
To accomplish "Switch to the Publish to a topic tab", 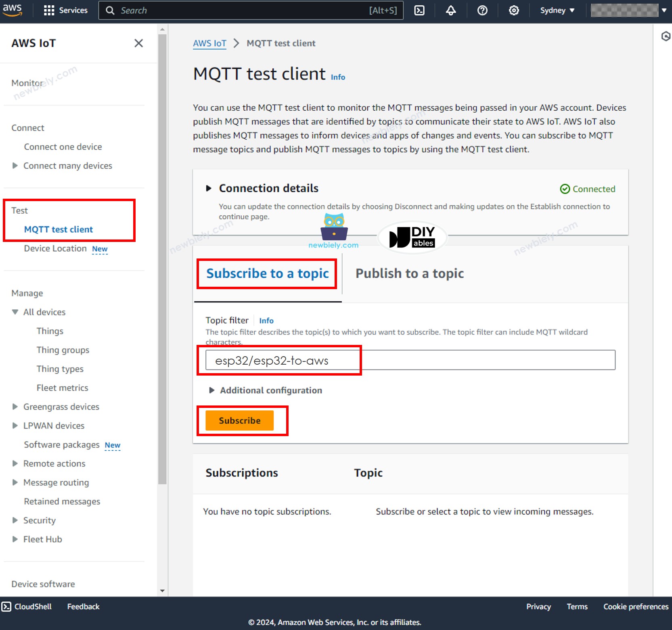I will [x=409, y=273].
